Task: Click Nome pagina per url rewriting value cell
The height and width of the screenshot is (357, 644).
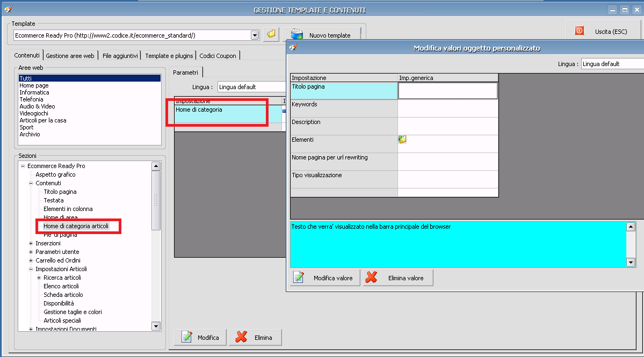Action: tap(447, 161)
